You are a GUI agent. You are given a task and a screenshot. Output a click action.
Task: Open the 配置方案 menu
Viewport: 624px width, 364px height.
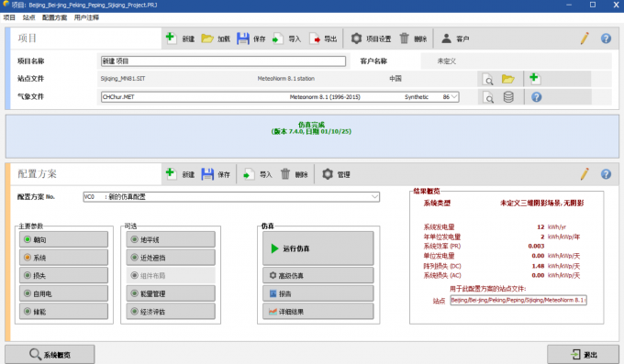(x=54, y=17)
